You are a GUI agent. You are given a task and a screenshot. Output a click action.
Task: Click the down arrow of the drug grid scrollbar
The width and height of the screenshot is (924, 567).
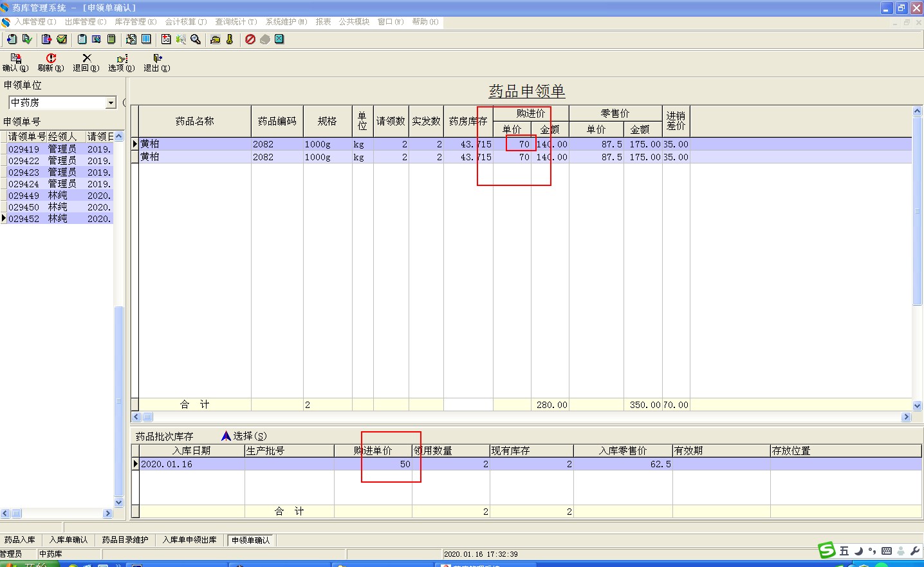[918, 405]
